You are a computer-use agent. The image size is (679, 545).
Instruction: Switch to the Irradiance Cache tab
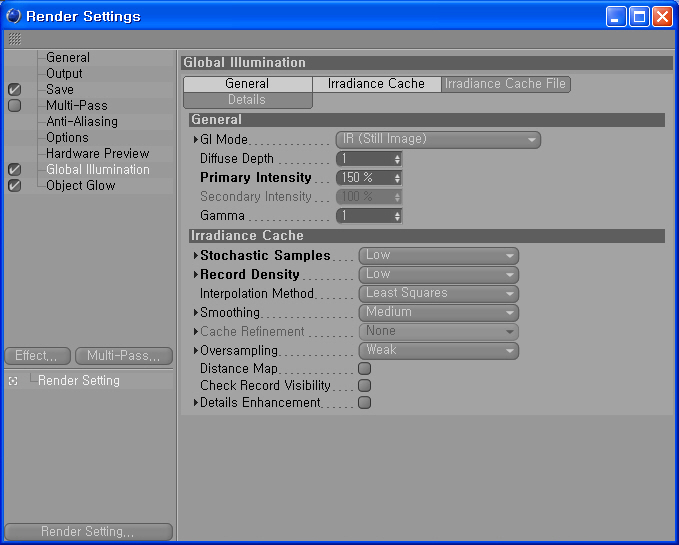(x=376, y=84)
